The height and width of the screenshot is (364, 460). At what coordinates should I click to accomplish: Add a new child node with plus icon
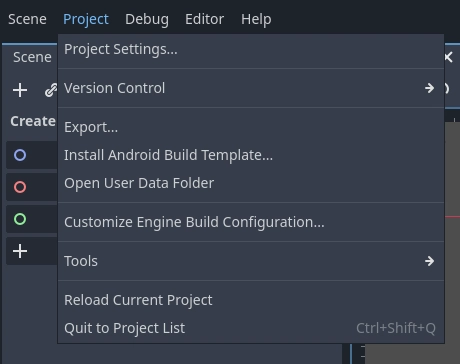coord(20,90)
